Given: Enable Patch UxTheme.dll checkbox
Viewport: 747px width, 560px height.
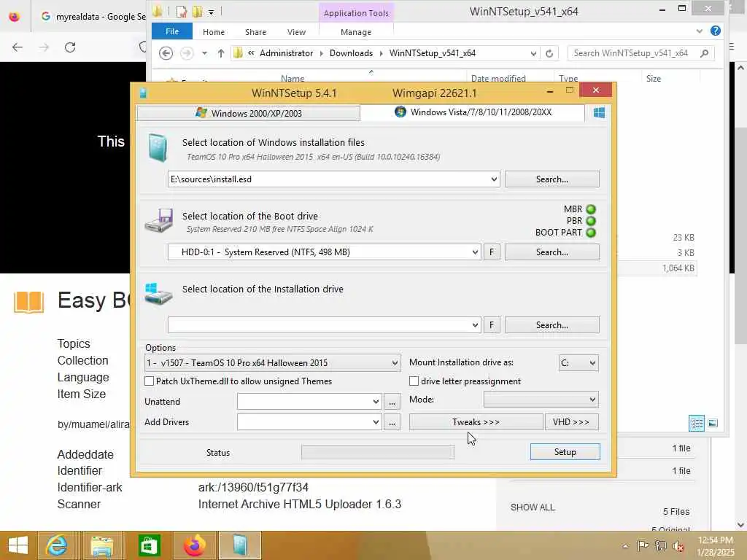Looking at the screenshot, I should (149, 381).
